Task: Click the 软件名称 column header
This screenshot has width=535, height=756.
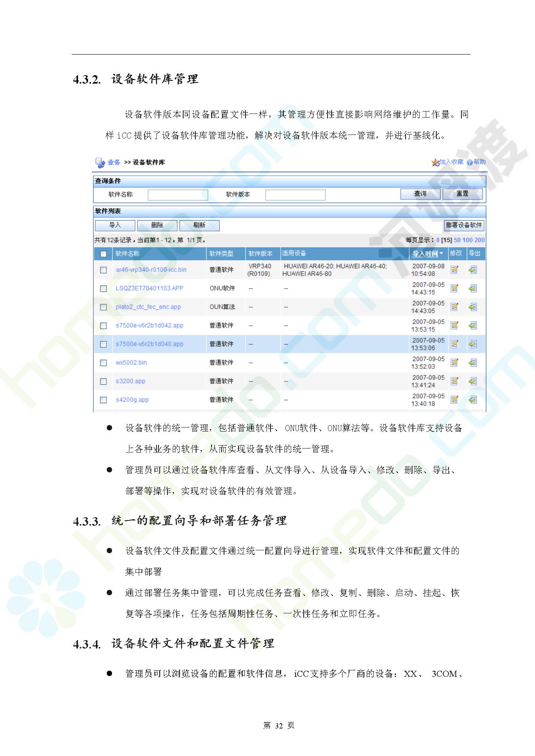Action: click(x=127, y=254)
